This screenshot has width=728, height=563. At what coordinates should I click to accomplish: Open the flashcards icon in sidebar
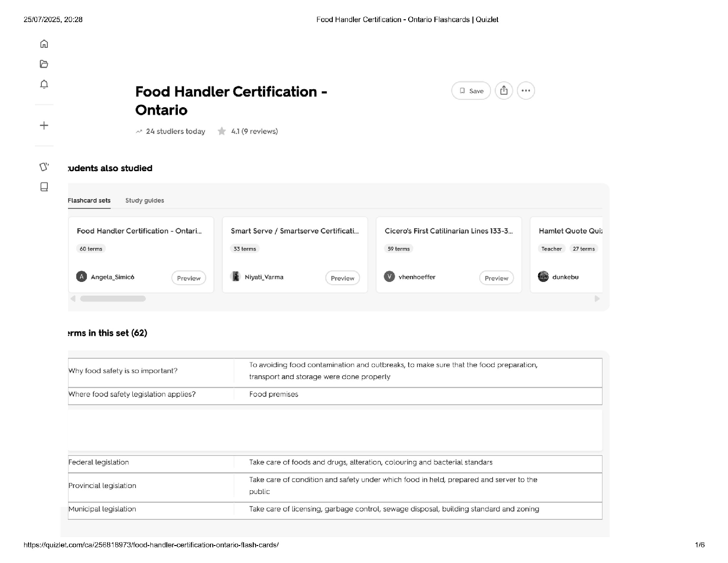click(x=44, y=167)
